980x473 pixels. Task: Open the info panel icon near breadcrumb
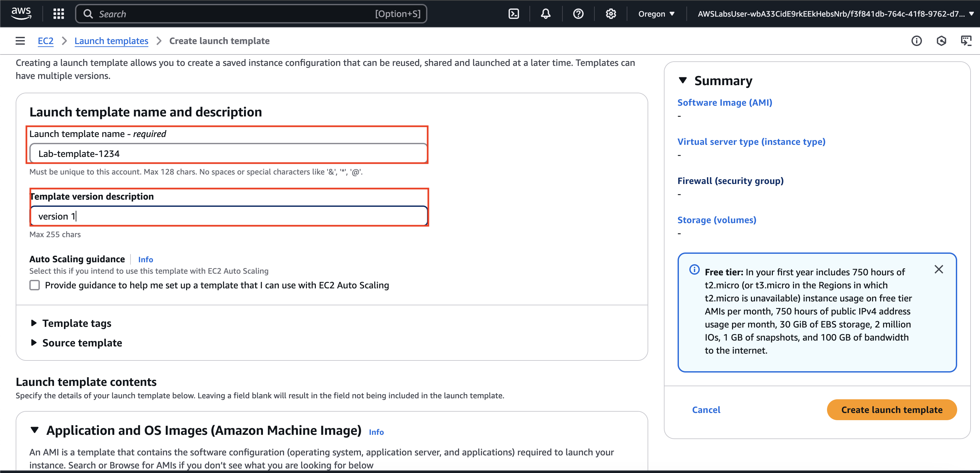[x=916, y=41]
